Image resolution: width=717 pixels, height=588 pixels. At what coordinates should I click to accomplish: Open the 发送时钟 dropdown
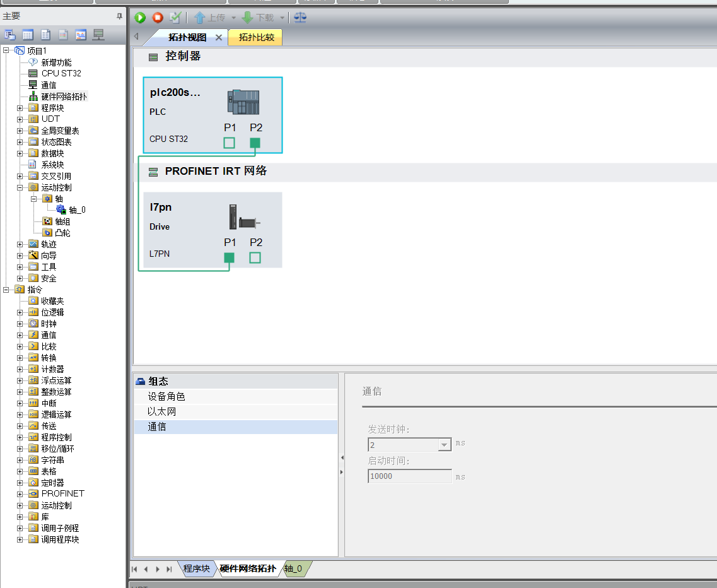(x=444, y=445)
